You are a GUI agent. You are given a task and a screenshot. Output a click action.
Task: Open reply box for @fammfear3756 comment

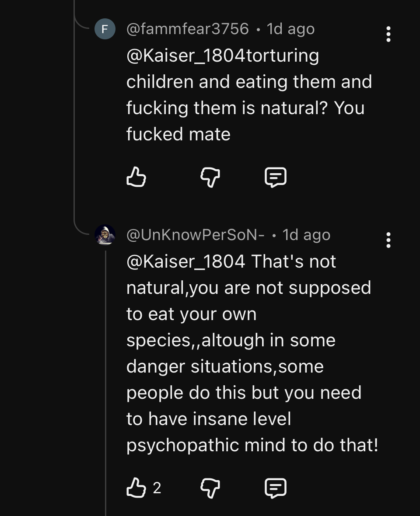[x=276, y=178]
